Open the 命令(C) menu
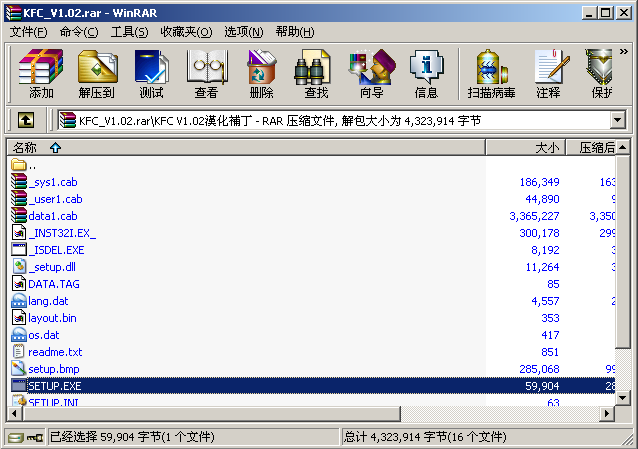Viewport: 638px width, 449px height. (79, 32)
